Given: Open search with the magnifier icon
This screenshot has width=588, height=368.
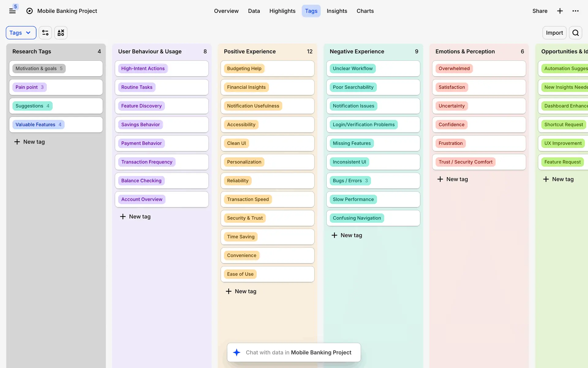Looking at the screenshot, I should 575,33.
